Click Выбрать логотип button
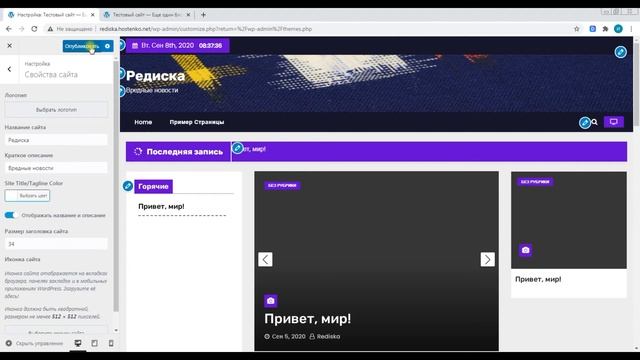Viewport: 640px width, 360px height. point(56,110)
